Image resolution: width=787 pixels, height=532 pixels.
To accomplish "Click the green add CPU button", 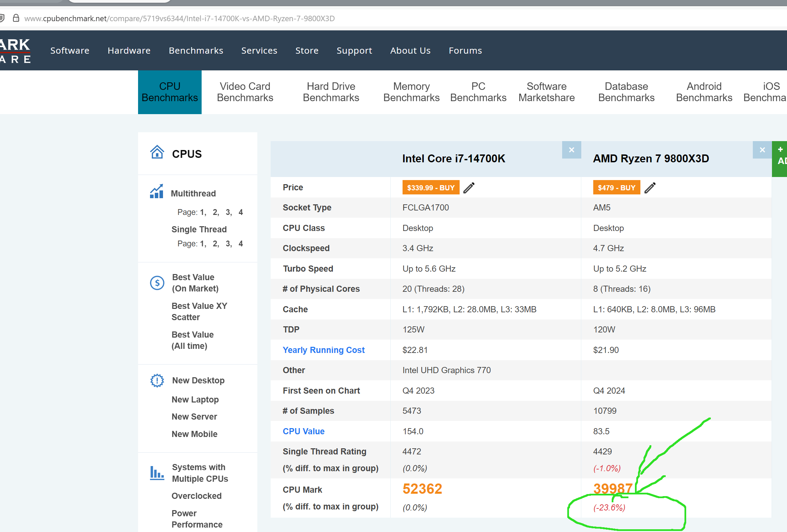I will coord(780,159).
